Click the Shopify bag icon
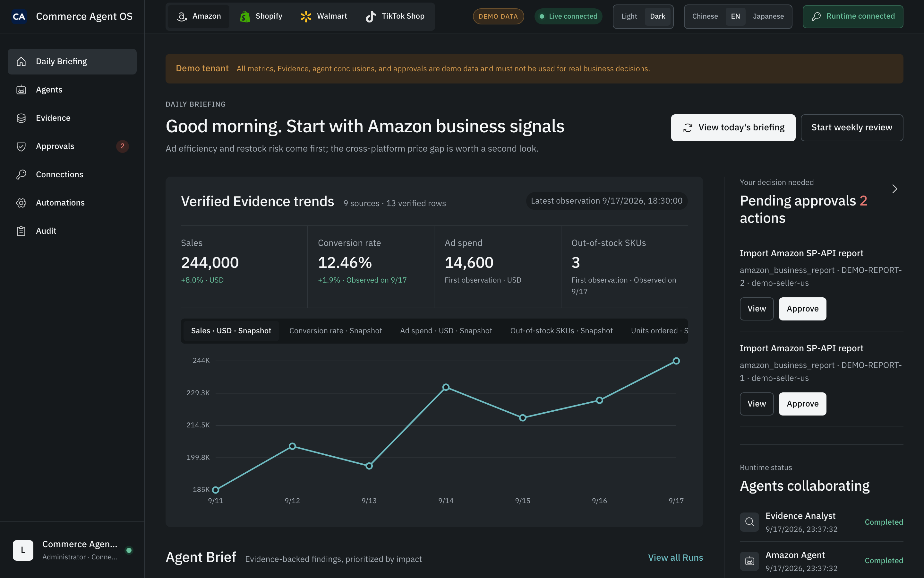This screenshot has height=578, width=924. 245,16
